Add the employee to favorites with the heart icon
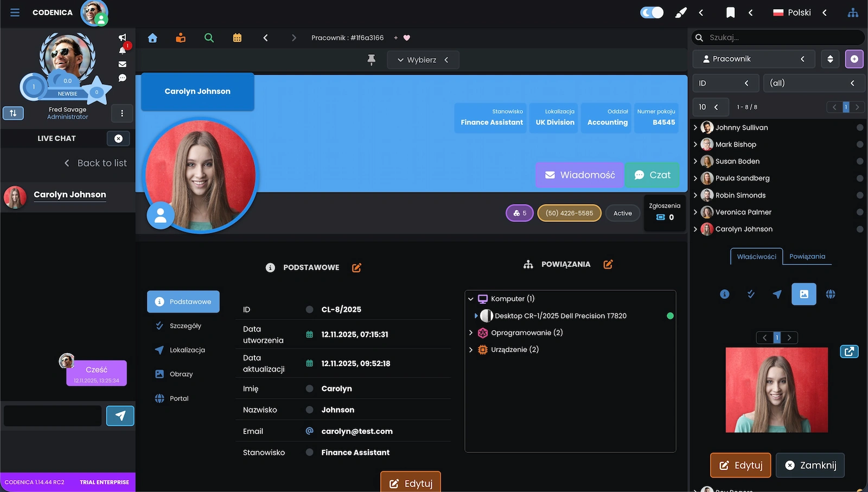 [x=407, y=38]
